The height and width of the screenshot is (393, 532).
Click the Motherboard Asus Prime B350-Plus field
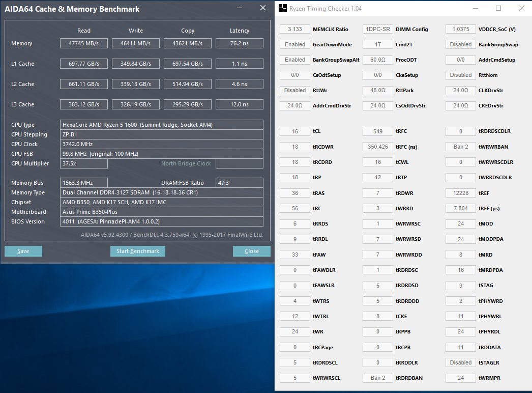tap(162, 212)
